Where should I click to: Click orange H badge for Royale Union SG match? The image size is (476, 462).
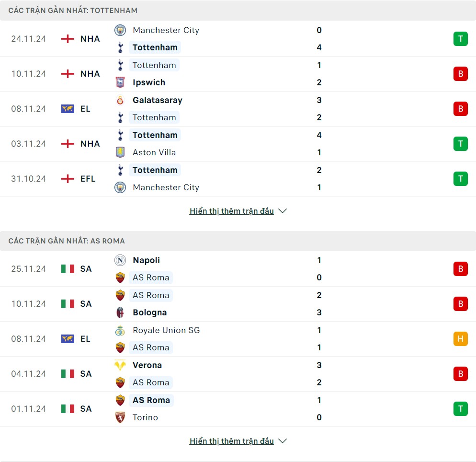pos(460,339)
